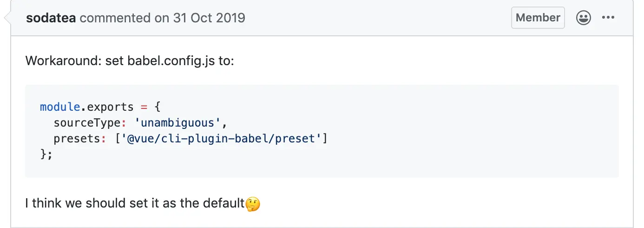The height and width of the screenshot is (228, 644).
Task: Open the three-dot comment options menu
Action: [x=608, y=18]
